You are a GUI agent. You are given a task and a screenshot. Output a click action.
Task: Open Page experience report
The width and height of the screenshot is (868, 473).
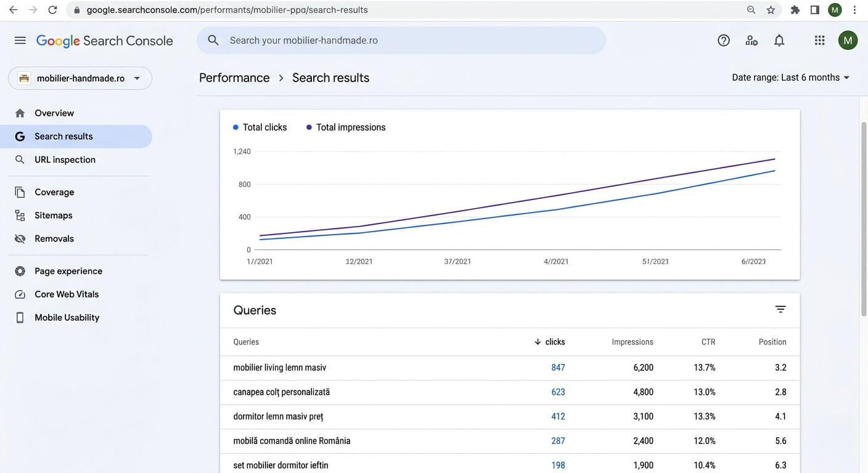coord(76,271)
